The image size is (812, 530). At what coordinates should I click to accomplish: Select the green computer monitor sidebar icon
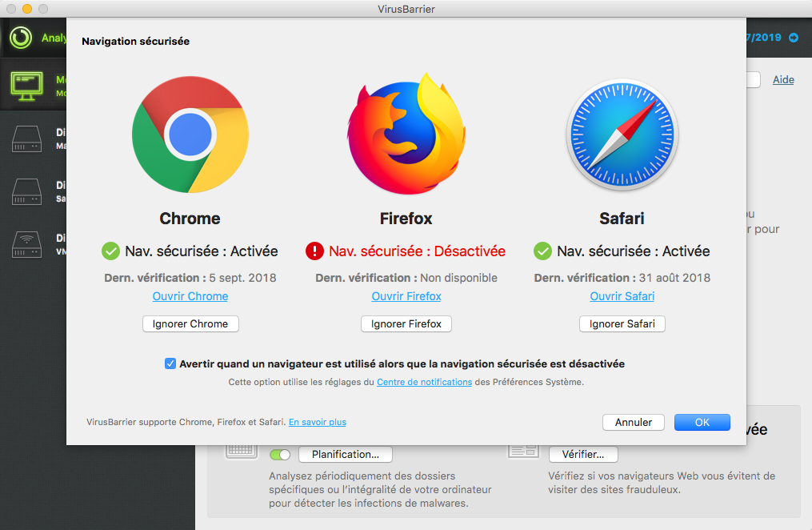click(x=27, y=86)
